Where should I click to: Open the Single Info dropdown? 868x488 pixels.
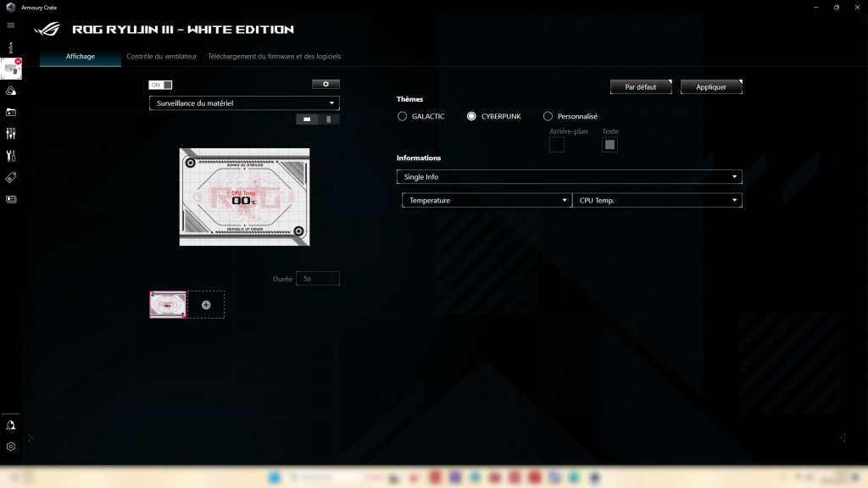569,176
